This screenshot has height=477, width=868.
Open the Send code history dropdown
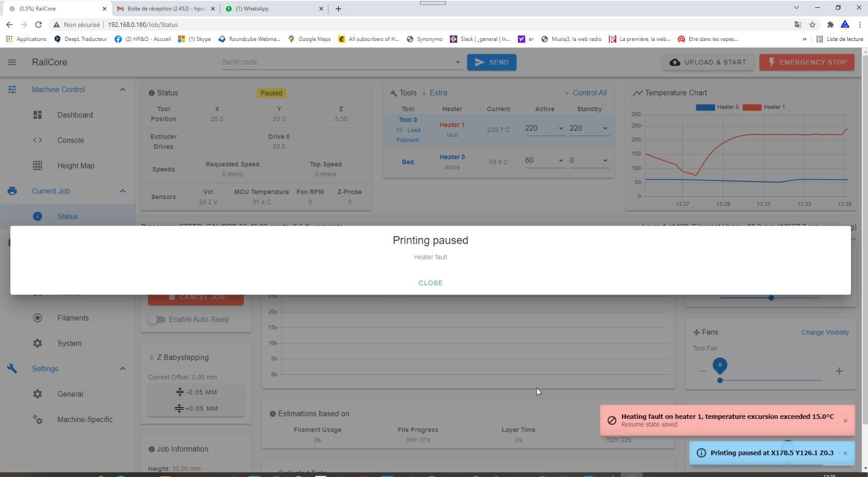point(458,62)
